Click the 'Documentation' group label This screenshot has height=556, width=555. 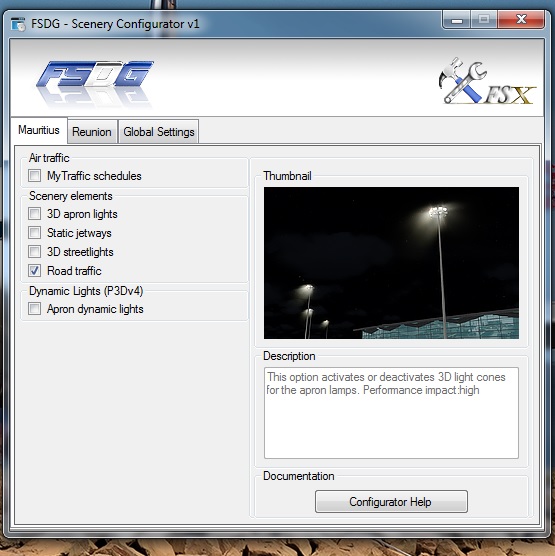(299, 476)
